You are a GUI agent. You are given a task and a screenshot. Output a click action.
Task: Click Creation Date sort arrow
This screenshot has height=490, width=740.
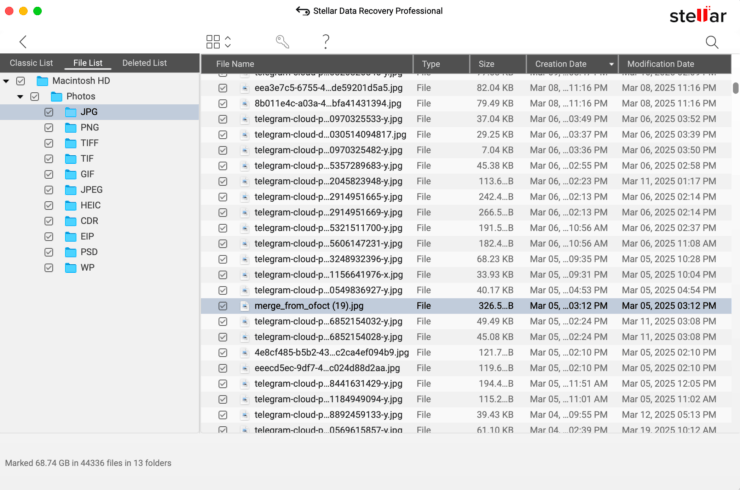[x=611, y=65]
